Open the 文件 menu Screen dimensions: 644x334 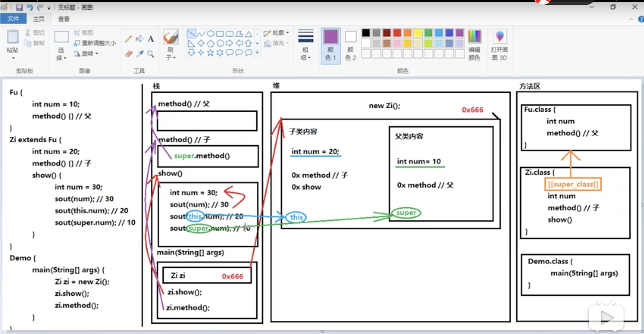pyautogui.click(x=13, y=19)
